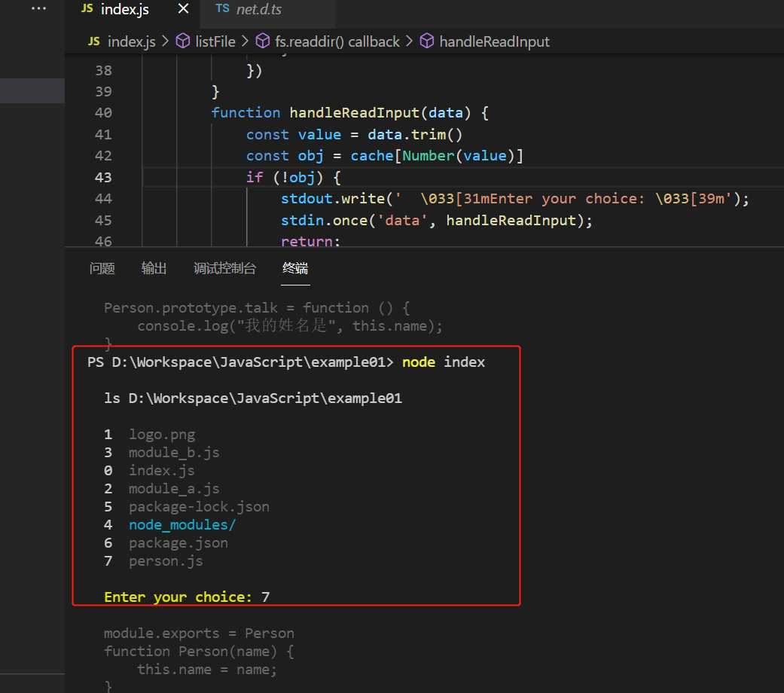Click module_b.js in terminal file list
784x693 pixels.
point(174,453)
